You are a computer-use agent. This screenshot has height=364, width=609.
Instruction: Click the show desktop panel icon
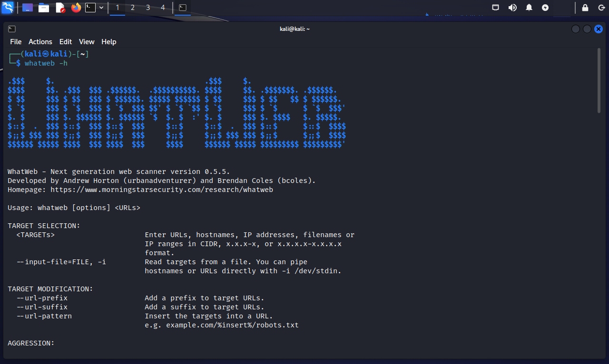tap(28, 8)
